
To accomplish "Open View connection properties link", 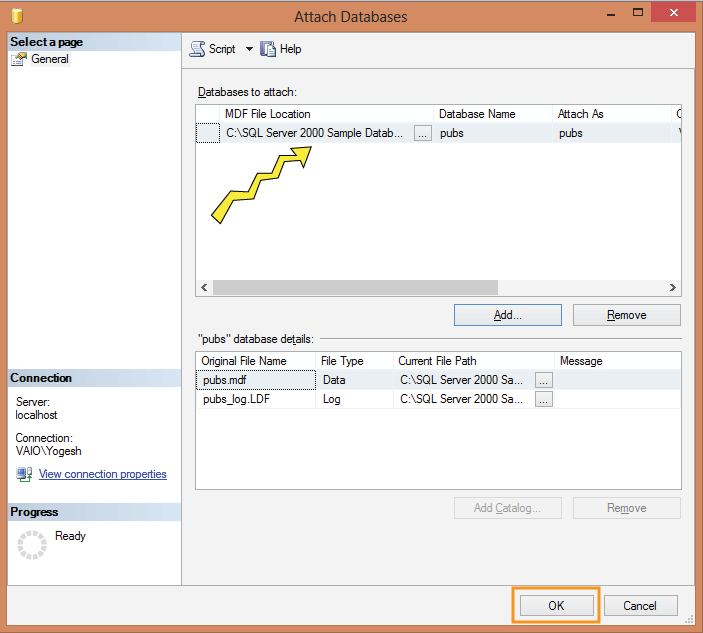I will tap(102, 474).
